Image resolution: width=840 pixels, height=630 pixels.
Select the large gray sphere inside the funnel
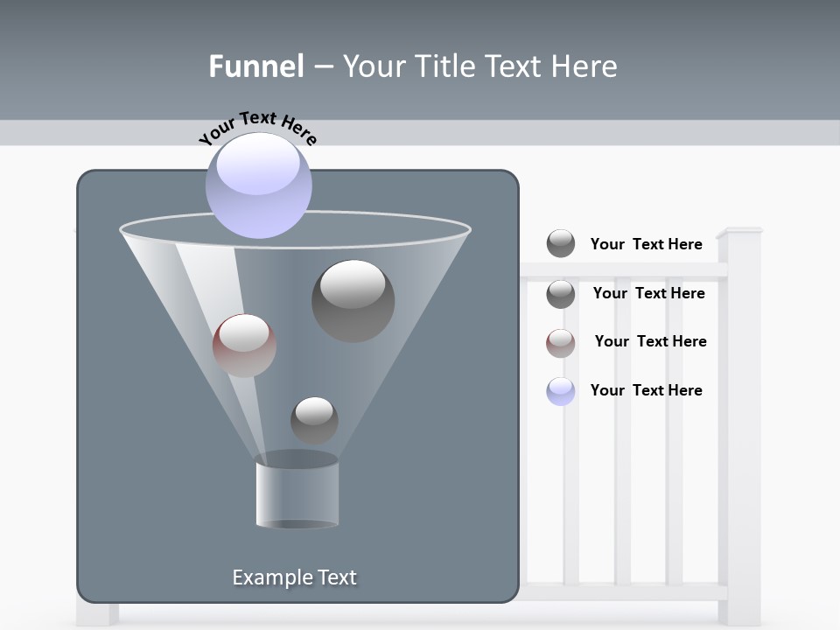[353, 300]
